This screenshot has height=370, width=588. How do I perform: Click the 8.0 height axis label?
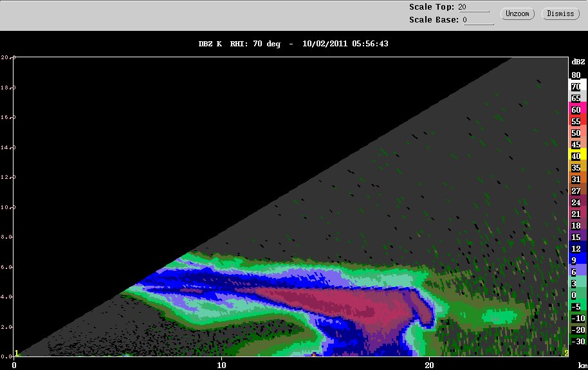(8, 237)
